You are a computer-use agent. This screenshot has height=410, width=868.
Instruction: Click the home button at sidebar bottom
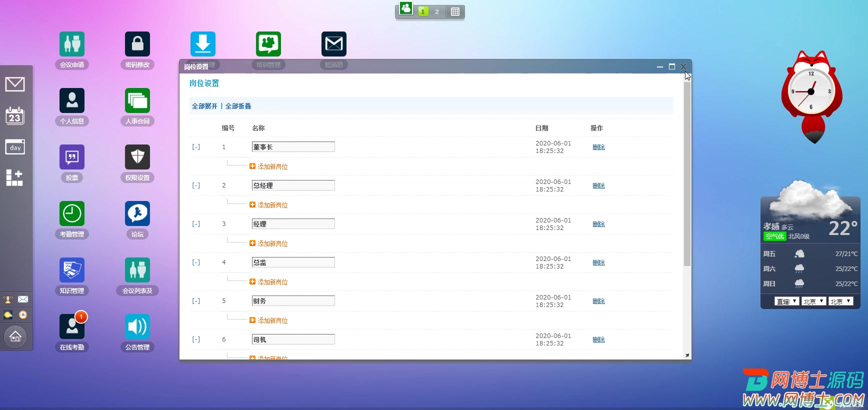click(15, 336)
